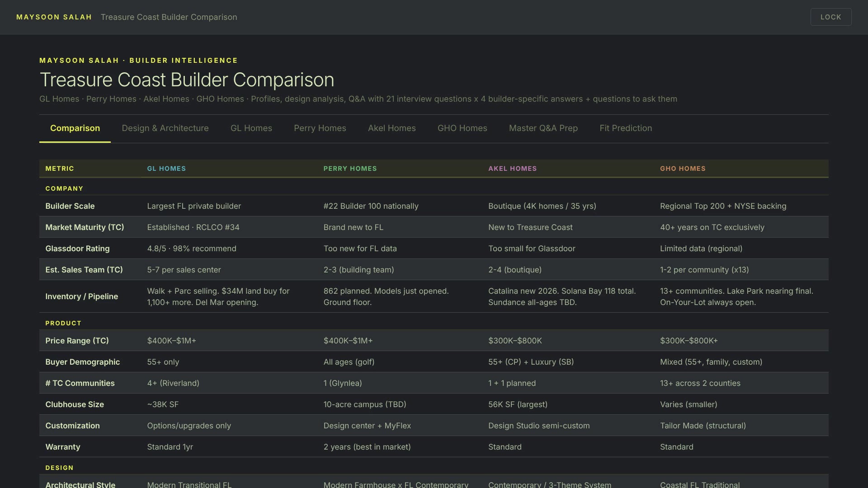Screen dimensions: 868x488
Task: Click the PRODUCT section heading
Action: (x=63, y=323)
